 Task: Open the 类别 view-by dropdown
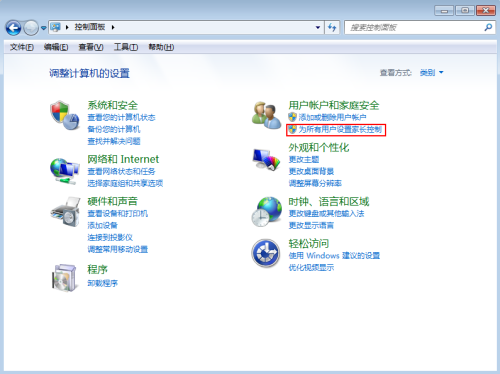(432, 73)
